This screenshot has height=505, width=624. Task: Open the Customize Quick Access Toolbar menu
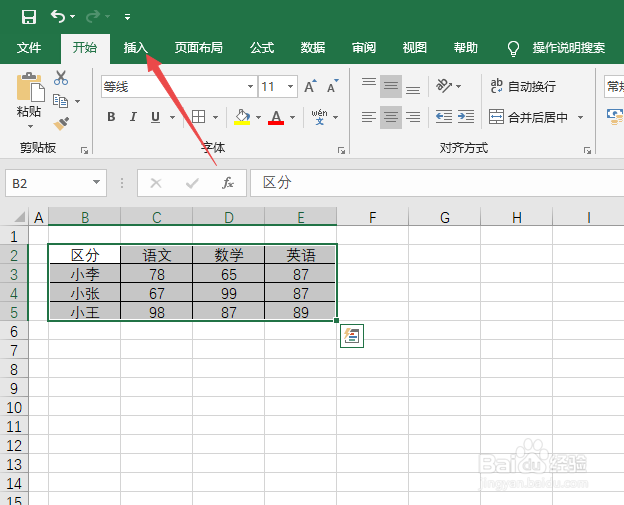(x=127, y=17)
